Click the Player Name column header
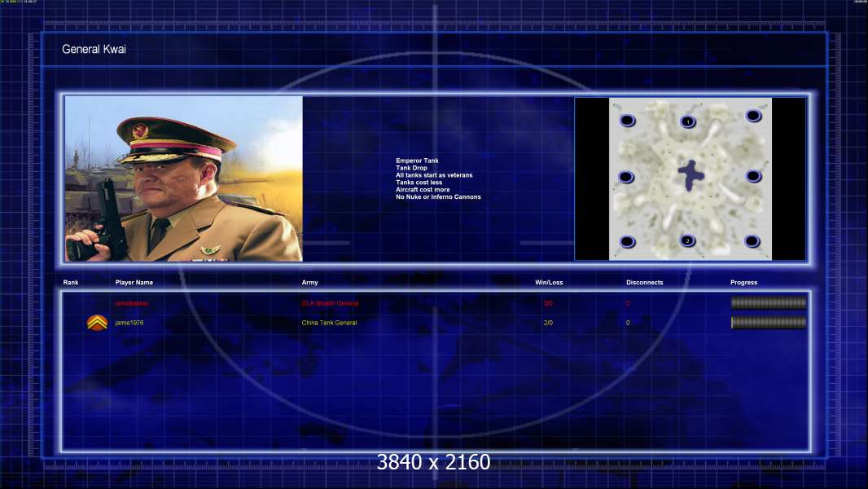 coord(134,283)
